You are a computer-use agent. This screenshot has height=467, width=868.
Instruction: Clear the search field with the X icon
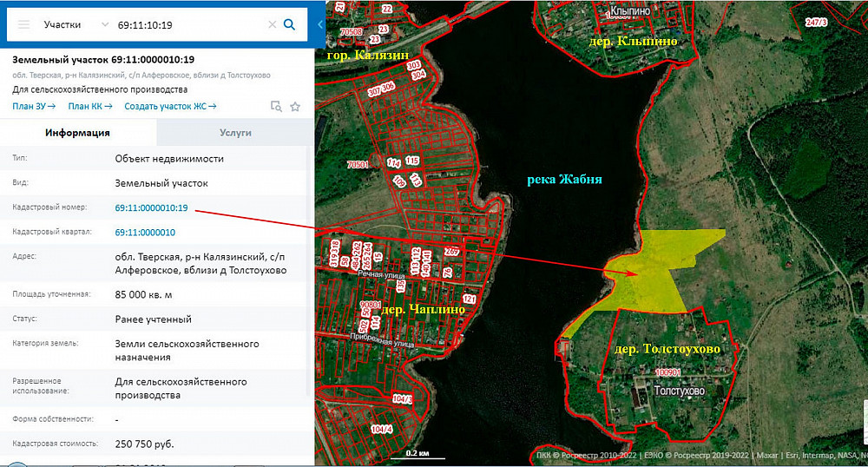[x=272, y=24]
